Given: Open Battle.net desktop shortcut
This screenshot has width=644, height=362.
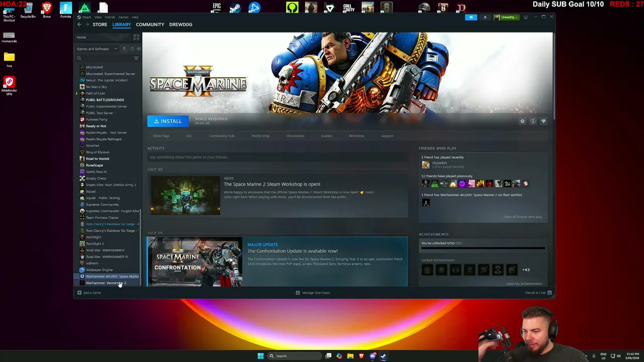Looking at the screenshot, I should tap(254, 8).
